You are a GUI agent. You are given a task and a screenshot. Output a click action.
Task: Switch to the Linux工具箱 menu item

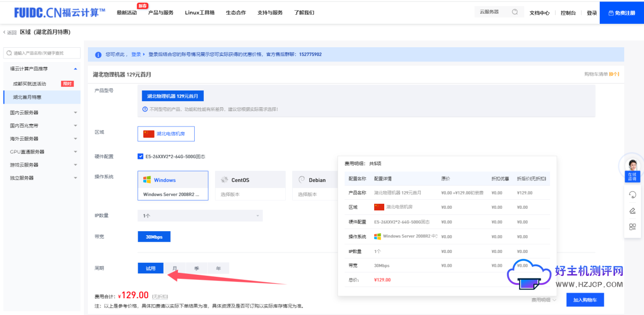coord(200,13)
